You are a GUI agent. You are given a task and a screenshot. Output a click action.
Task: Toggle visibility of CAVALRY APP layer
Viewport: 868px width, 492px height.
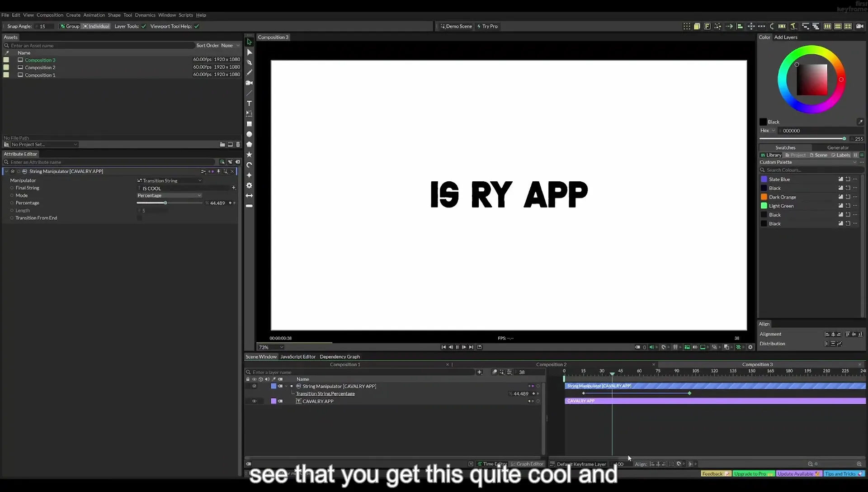(x=254, y=401)
